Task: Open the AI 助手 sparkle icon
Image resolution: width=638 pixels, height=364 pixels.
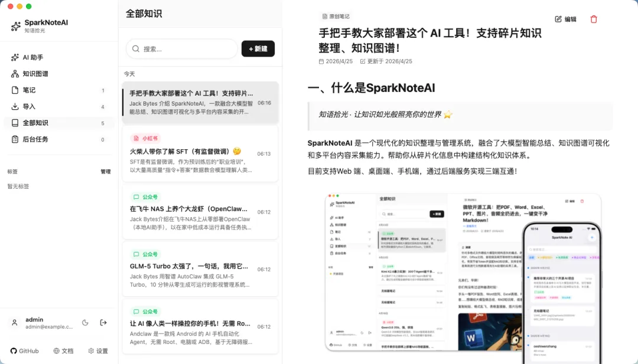Action: pos(15,57)
